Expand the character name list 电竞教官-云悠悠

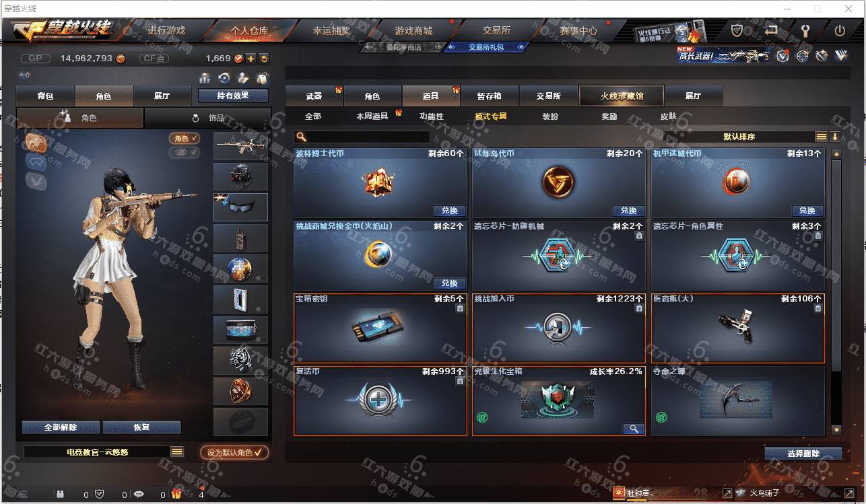point(177,452)
